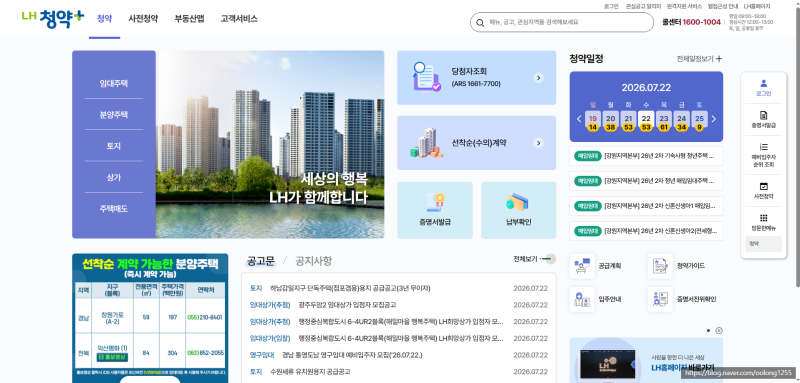The image size is (800, 383).
Task: Click the 공급계획 icon
Action: (x=582, y=266)
